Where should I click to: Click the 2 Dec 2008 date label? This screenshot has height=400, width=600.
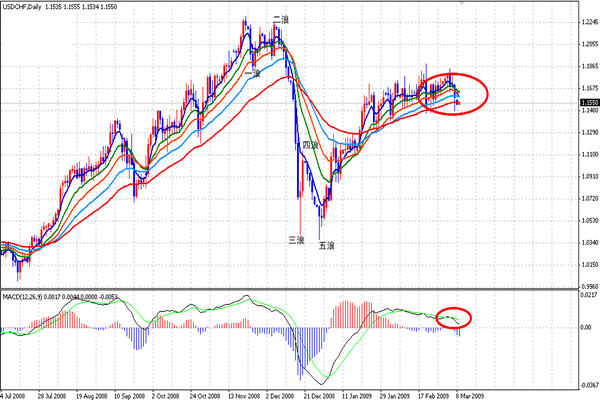[x=280, y=396]
